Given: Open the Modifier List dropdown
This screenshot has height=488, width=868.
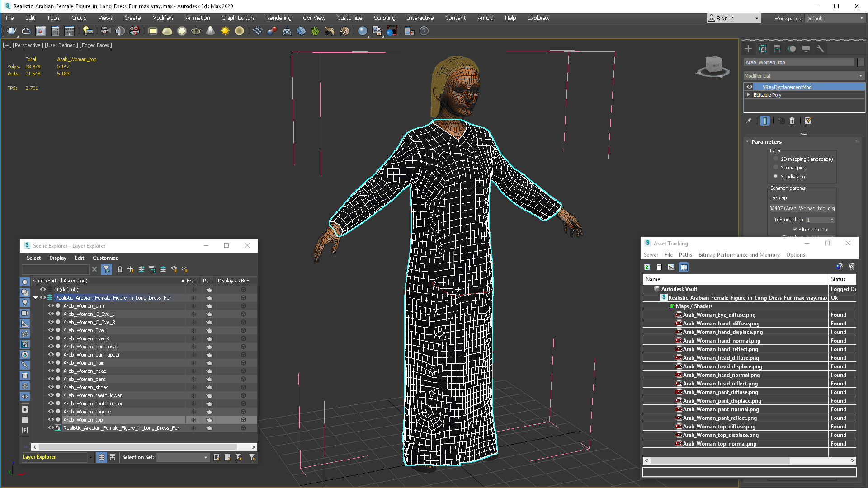Looking at the screenshot, I should tap(804, 76).
